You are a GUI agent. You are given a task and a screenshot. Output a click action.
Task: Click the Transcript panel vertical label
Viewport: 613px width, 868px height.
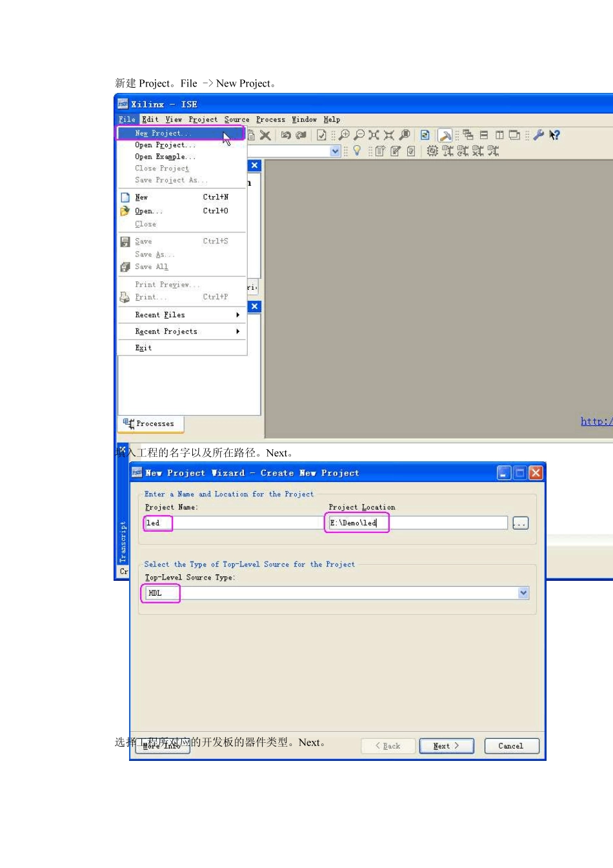123,542
